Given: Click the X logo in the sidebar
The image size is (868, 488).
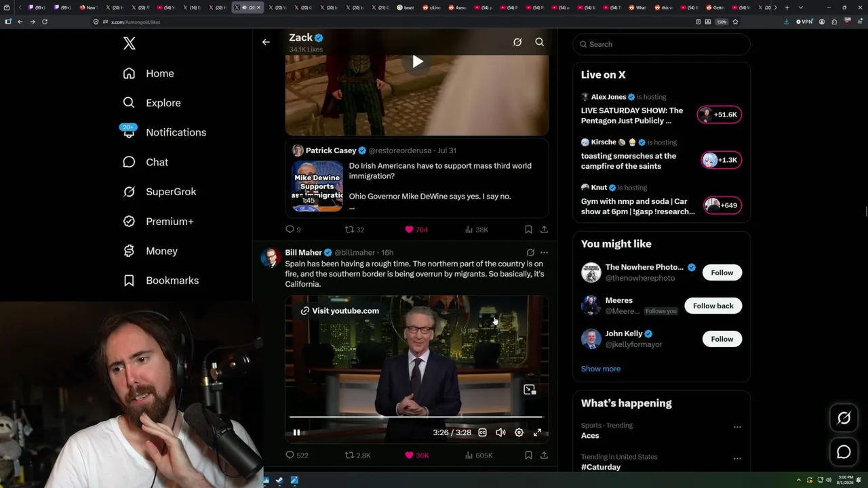Looking at the screenshot, I should 130,43.
